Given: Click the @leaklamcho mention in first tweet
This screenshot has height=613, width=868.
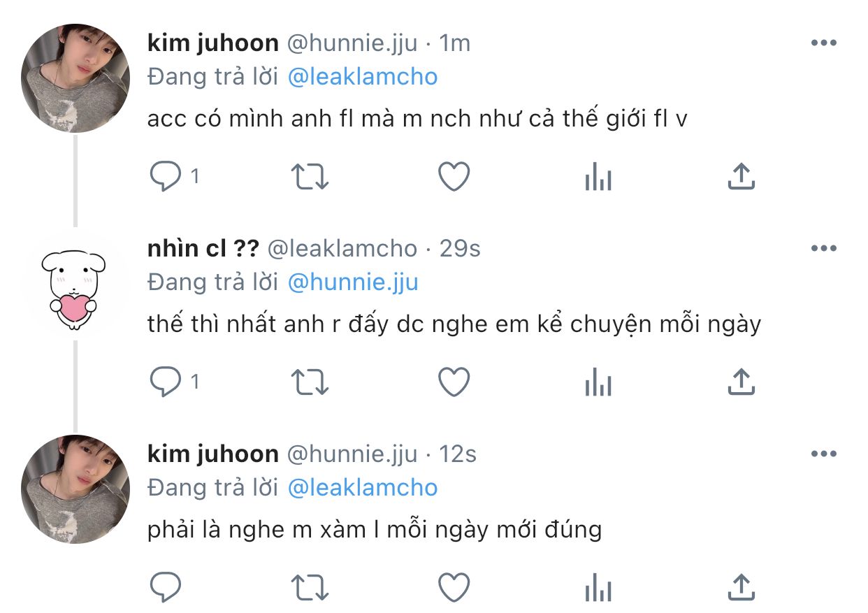Looking at the screenshot, I should click(362, 77).
